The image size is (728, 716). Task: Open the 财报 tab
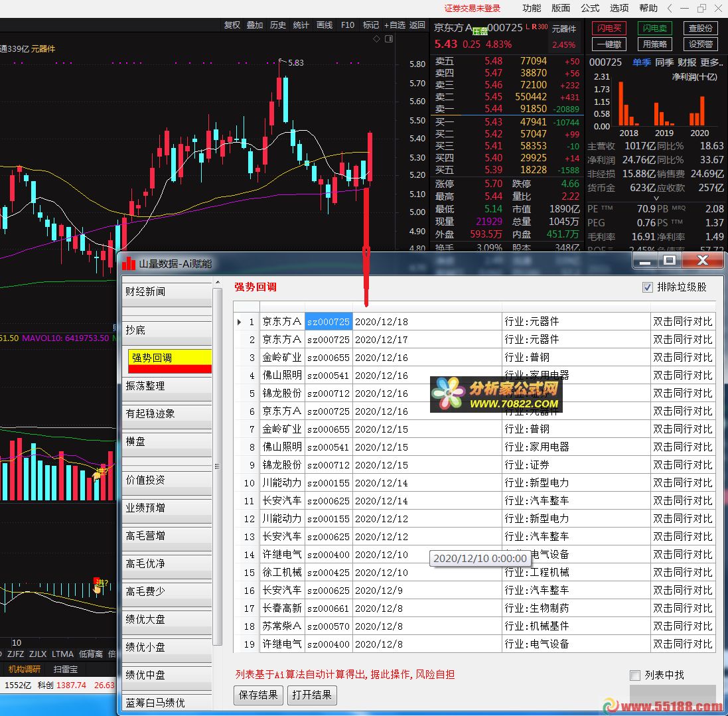(x=687, y=62)
